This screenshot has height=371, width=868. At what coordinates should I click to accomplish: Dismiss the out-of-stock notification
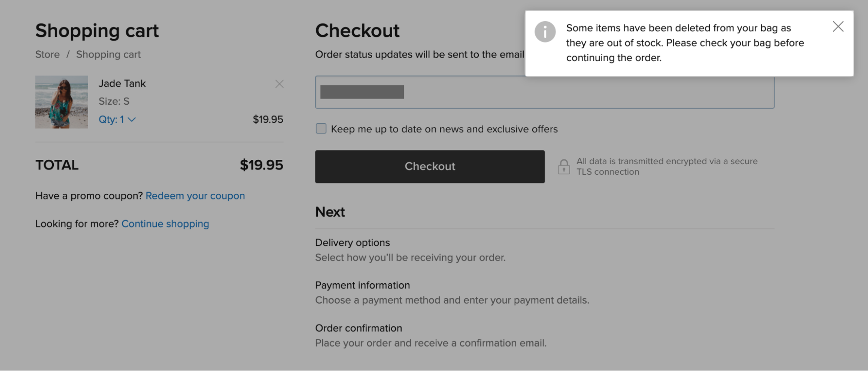pos(838,27)
